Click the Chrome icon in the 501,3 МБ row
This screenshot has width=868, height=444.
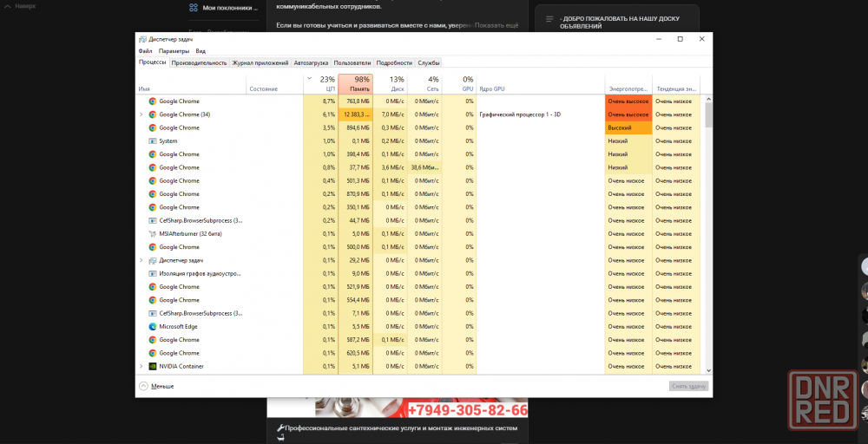point(152,180)
